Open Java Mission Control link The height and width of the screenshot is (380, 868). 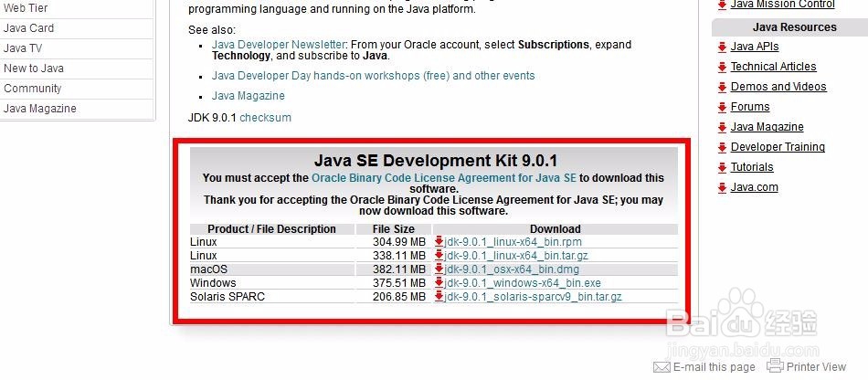click(x=782, y=5)
